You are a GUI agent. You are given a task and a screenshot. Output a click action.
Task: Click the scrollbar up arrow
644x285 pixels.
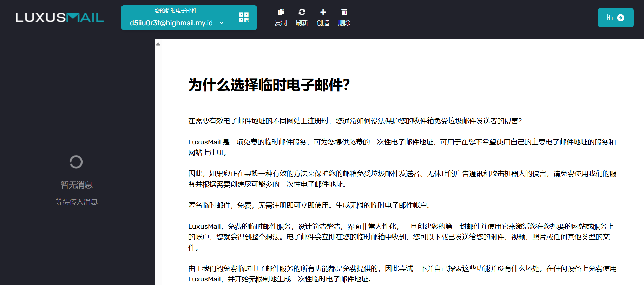(x=158, y=44)
